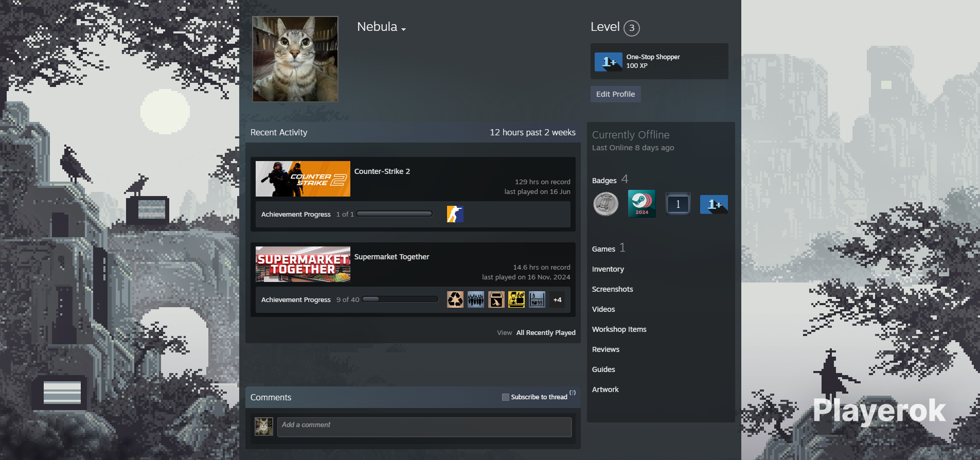Image resolution: width=980 pixels, height=460 pixels.
Task: Click the Supermarket Together achievement progress bar
Action: pos(400,299)
